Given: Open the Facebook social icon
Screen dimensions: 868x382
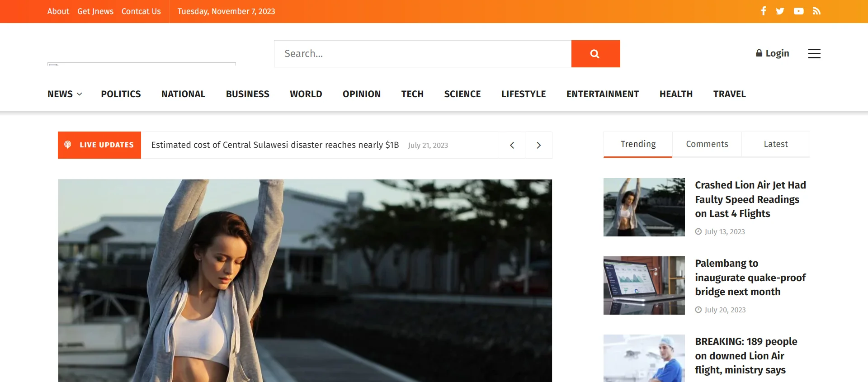Looking at the screenshot, I should click(x=764, y=11).
